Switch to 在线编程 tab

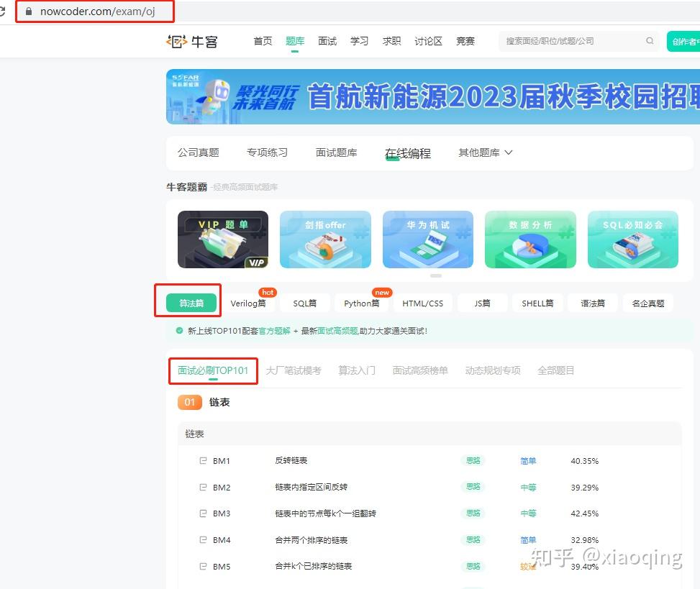pos(408,153)
